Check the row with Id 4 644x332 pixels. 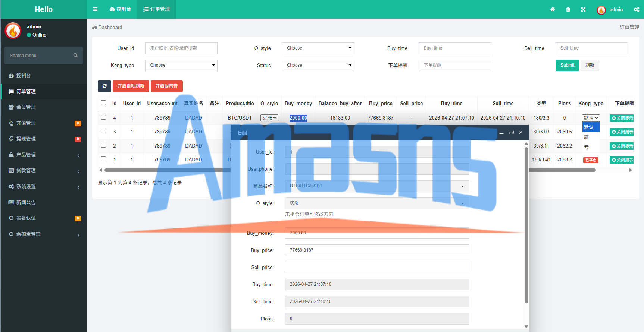tap(104, 117)
